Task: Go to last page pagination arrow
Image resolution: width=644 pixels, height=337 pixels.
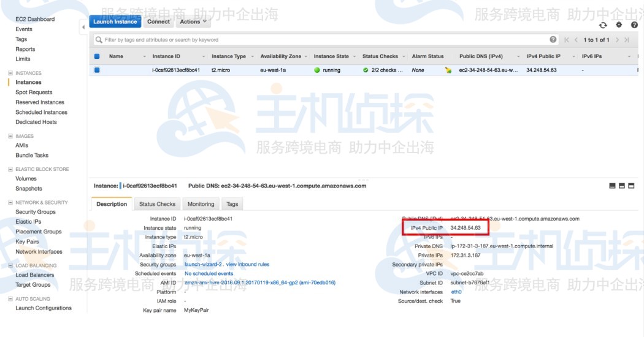Action: [627, 40]
